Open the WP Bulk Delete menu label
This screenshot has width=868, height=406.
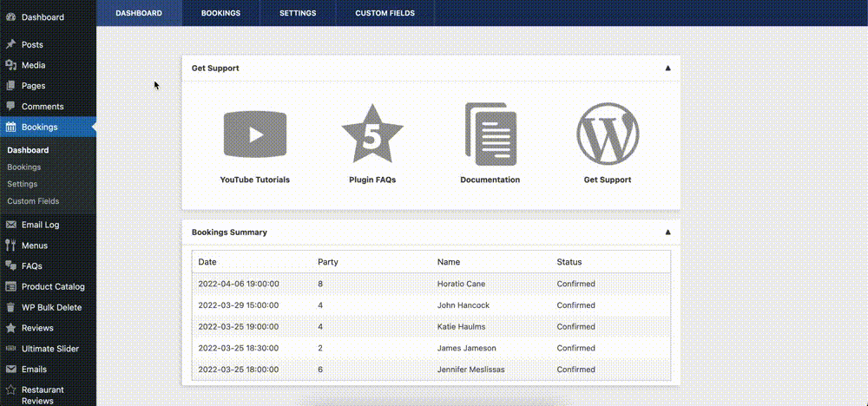[51, 307]
